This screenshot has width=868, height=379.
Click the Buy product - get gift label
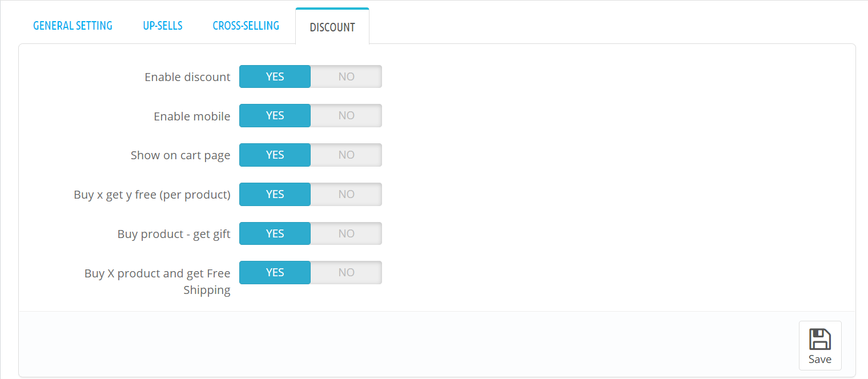coord(174,233)
